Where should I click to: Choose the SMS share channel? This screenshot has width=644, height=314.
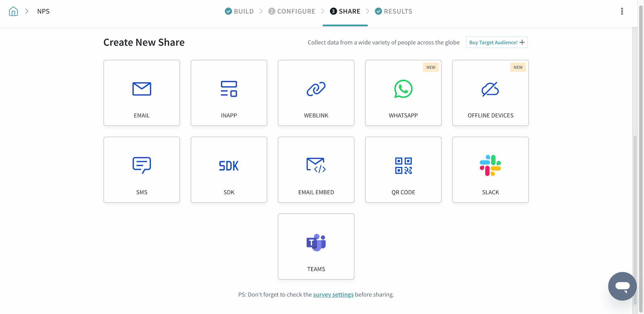click(142, 170)
